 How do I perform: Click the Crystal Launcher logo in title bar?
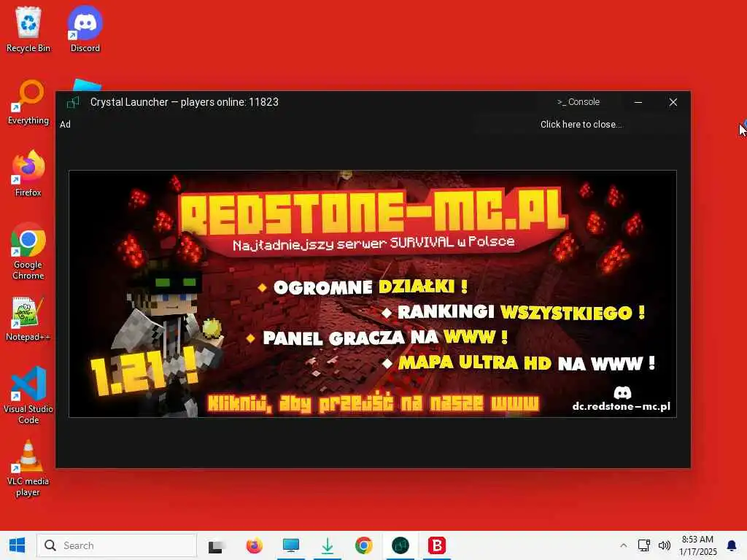73,102
